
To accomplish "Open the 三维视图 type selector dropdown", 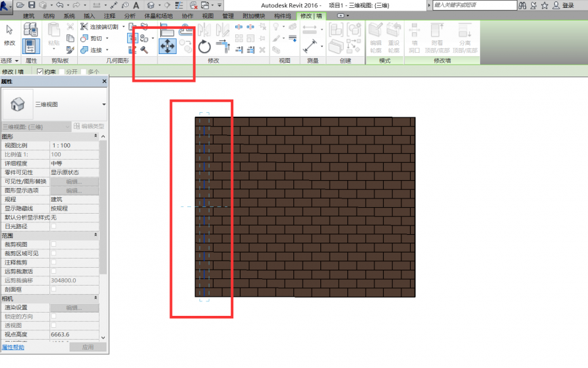I will tap(104, 104).
